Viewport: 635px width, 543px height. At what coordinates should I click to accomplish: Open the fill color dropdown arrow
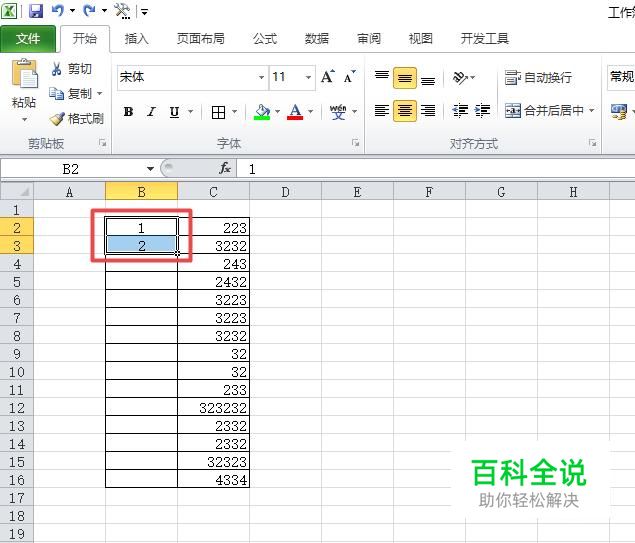(277, 111)
